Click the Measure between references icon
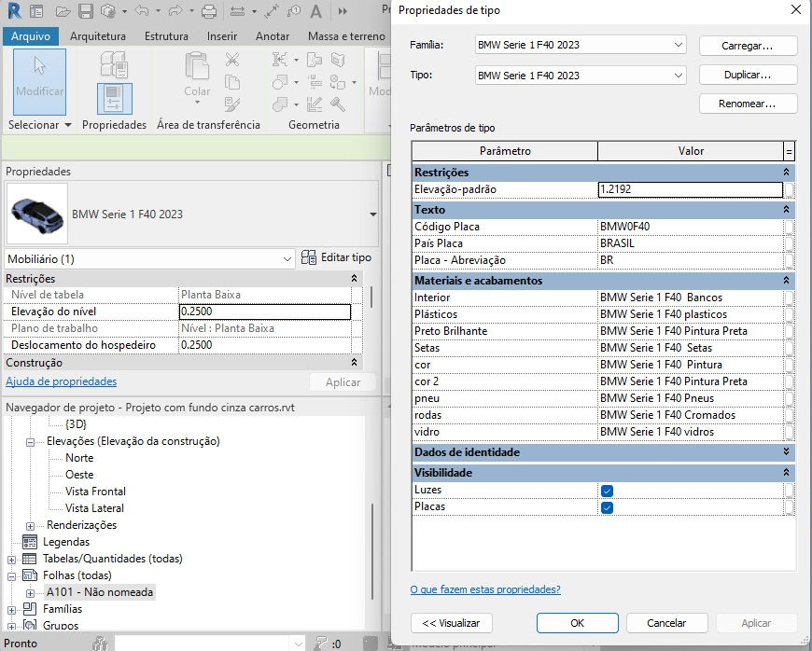812x651 pixels. tap(237, 11)
